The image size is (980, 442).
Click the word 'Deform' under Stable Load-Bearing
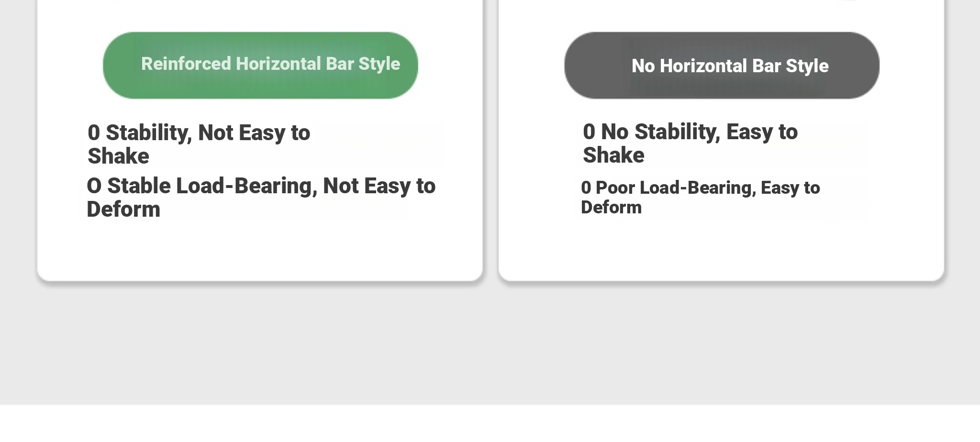coord(123,209)
